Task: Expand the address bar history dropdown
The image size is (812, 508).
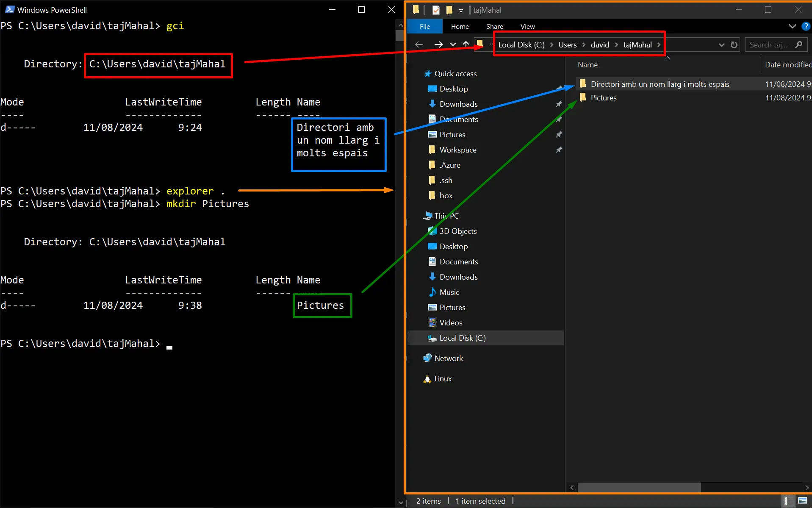Action: tap(721, 45)
